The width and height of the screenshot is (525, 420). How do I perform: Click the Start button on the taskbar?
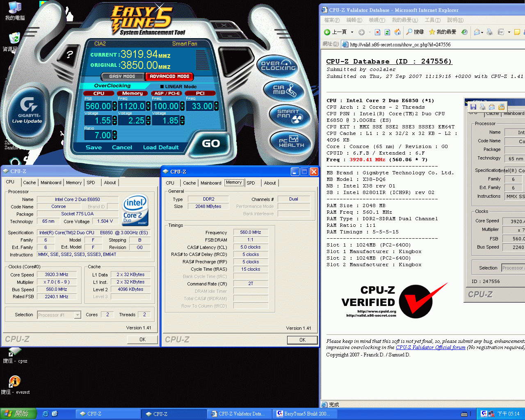pyautogui.click(x=18, y=414)
